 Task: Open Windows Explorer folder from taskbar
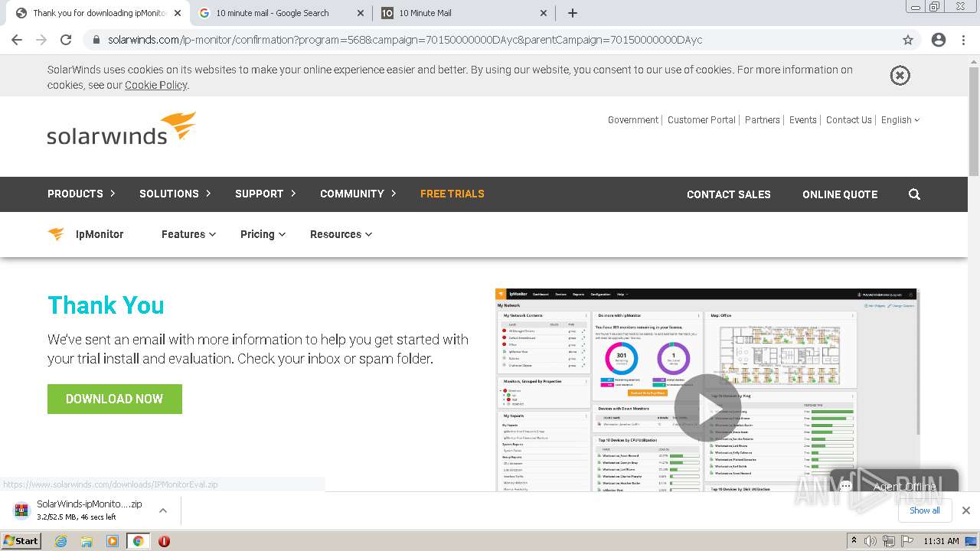click(x=87, y=541)
